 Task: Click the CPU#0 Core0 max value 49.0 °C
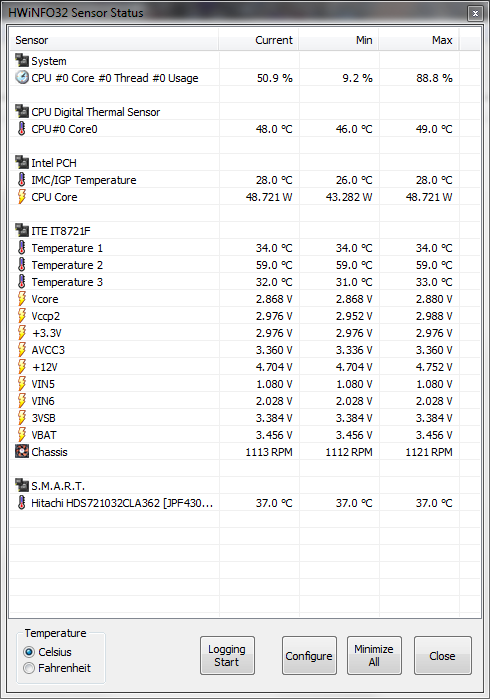[434, 129]
